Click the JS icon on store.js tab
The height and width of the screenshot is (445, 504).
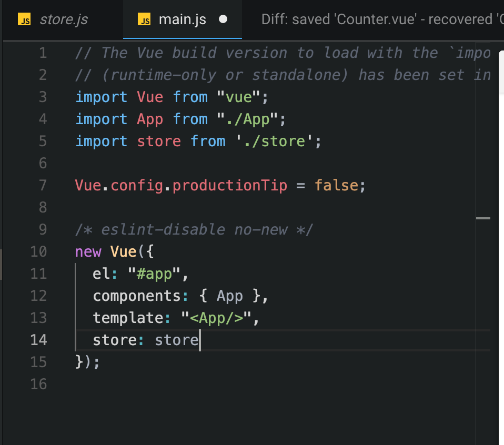(x=24, y=19)
